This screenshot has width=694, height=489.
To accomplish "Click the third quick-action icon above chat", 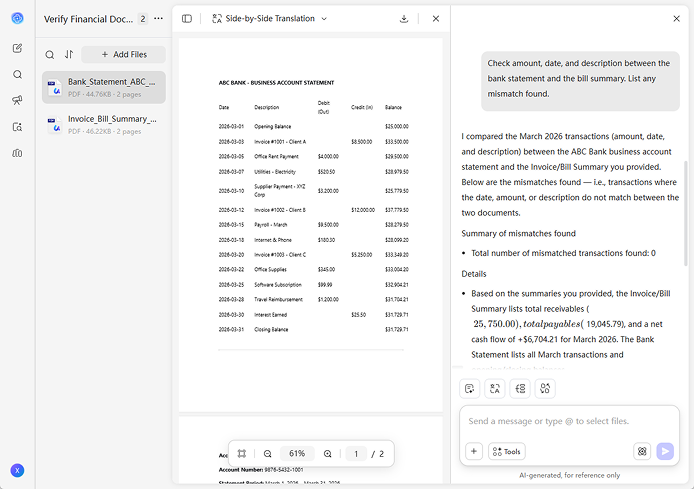I will [520, 389].
